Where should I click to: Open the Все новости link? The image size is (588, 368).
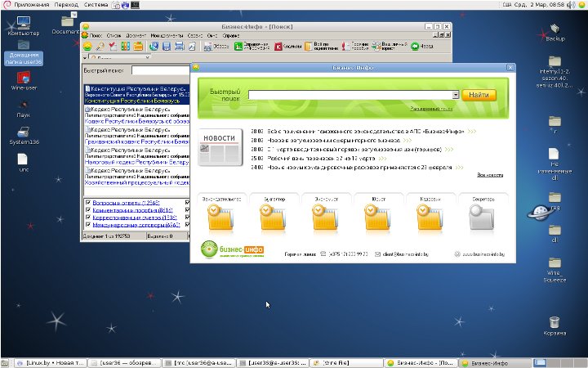pyautogui.click(x=490, y=175)
